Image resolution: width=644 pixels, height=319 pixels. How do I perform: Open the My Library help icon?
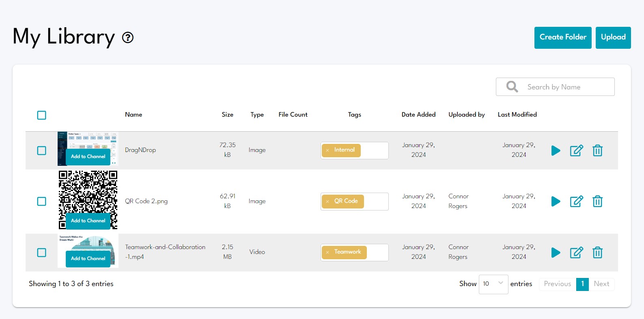[x=128, y=37]
